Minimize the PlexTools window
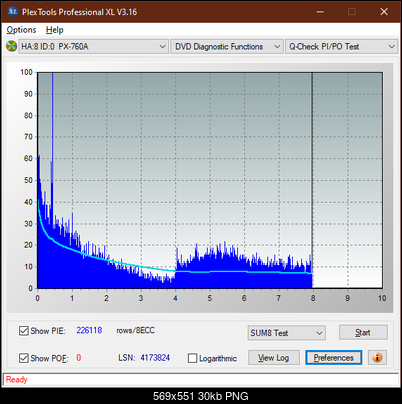This screenshot has height=404, width=402. (x=320, y=12)
